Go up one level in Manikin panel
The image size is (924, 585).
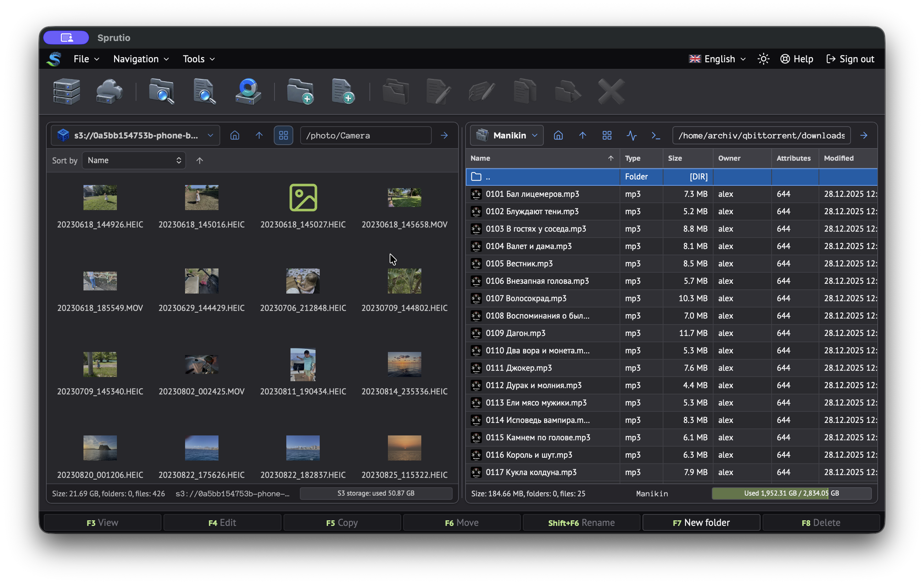pyautogui.click(x=582, y=135)
